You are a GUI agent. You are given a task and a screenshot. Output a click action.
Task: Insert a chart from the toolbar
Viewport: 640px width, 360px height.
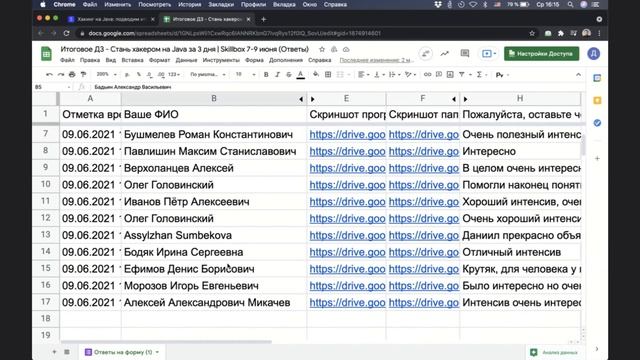(x=450, y=75)
